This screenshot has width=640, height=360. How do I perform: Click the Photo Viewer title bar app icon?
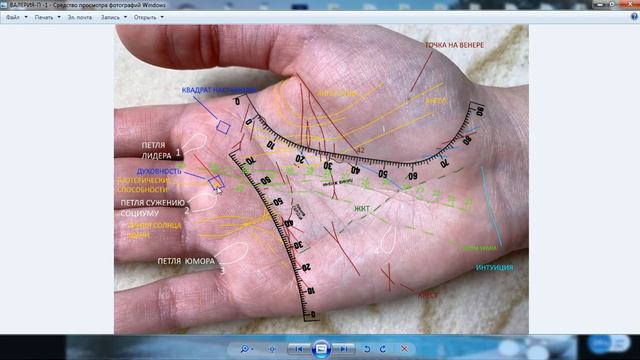coord(4,5)
